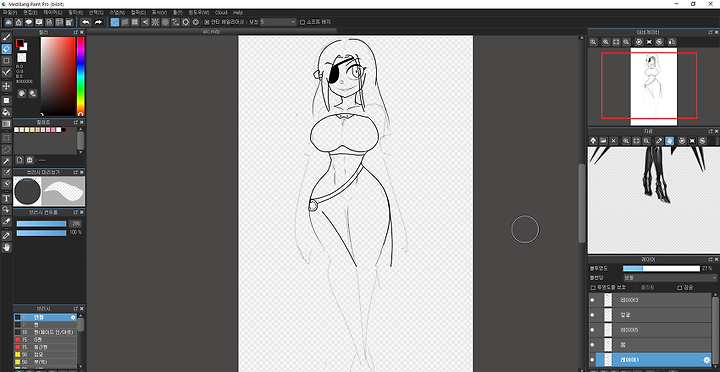Click the transparent color swatch below foreground
The width and height of the screenshot is (720, 372).
coord(22,57)
